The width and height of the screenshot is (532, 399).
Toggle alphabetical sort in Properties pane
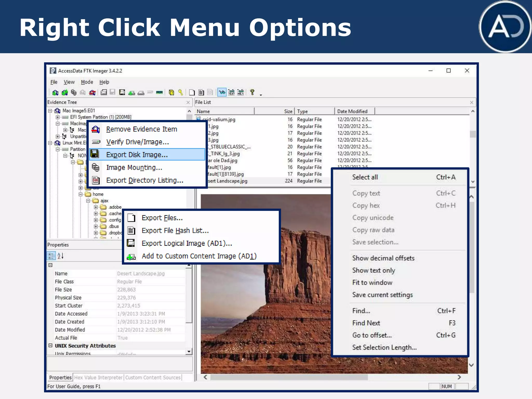pyautogui.click(x=61, y=256)
